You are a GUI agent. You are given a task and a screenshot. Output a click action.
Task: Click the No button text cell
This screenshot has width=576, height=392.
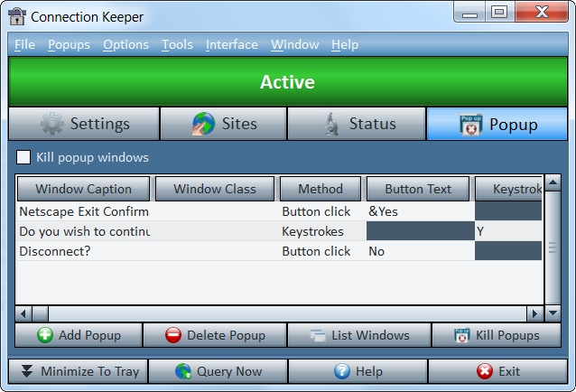point(420,251)
